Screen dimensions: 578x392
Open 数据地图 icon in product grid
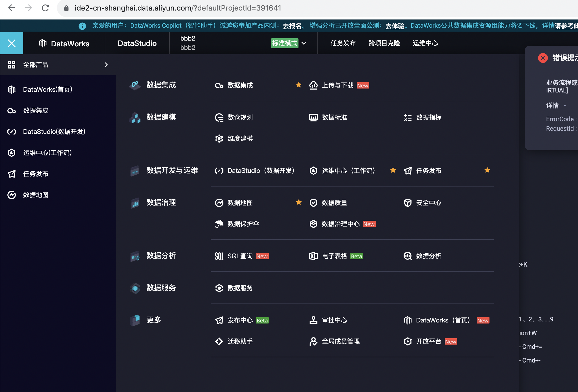coord(219,203)
